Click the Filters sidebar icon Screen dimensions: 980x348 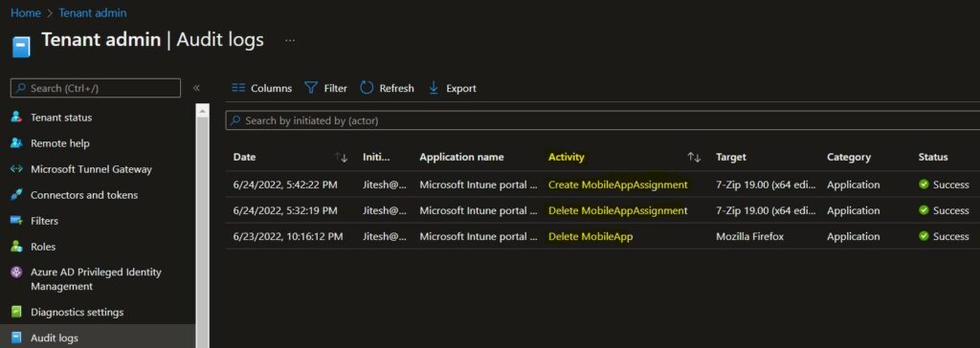(17, 221)
